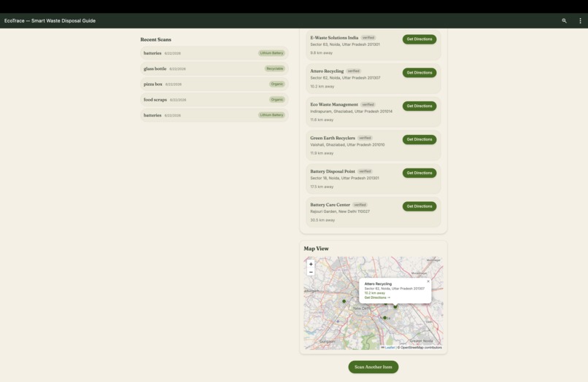The height and width of the screenshot is (382, 588).
Task: Get directions to Battery Care Center
Action: 419,206
